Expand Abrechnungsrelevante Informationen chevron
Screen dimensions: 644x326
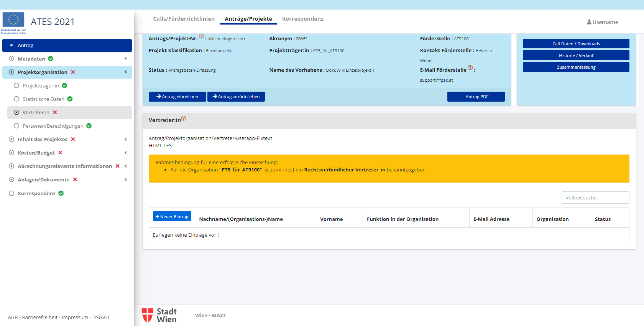coord(126,166)
